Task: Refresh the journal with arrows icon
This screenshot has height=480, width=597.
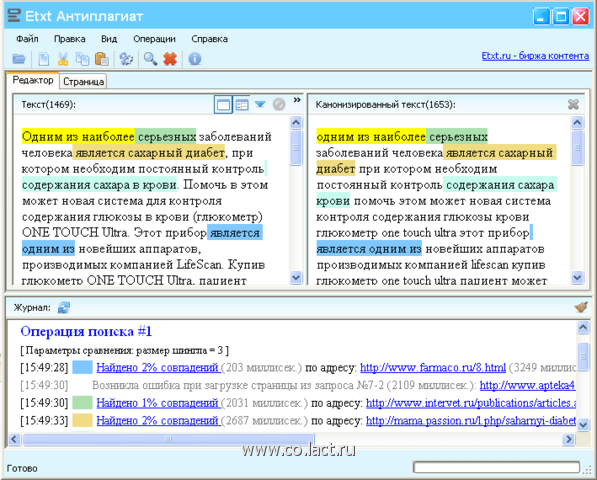Action: coord(64,307)
